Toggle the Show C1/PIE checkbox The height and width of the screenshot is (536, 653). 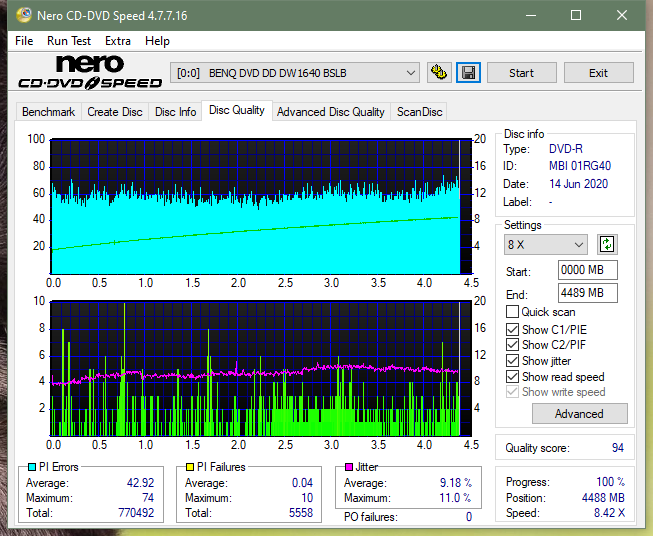(x=512, y=329)
